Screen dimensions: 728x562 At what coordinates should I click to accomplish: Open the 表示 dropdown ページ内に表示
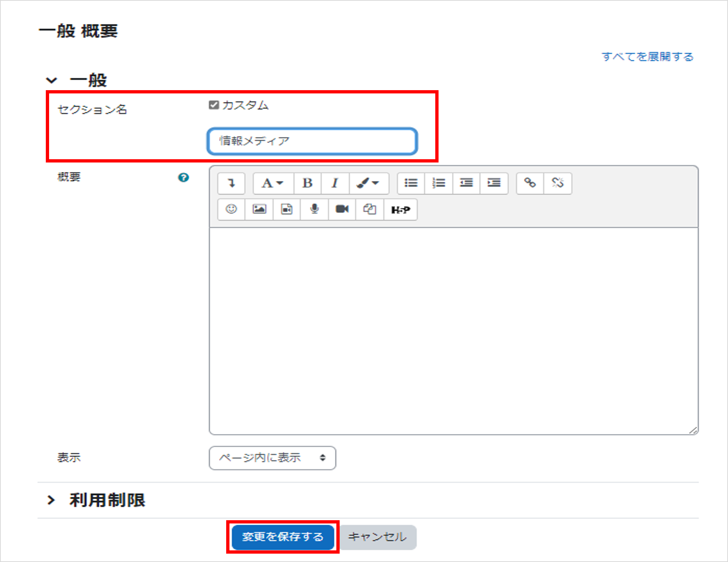[x=272, y=458]
